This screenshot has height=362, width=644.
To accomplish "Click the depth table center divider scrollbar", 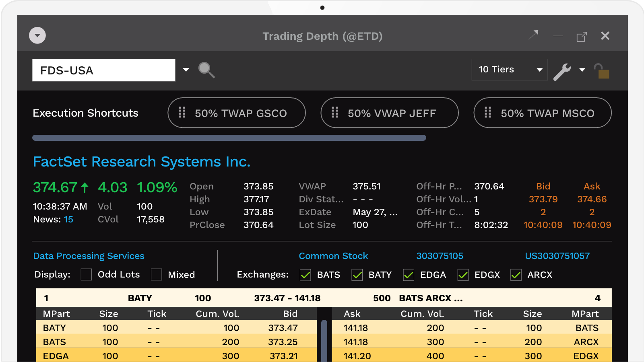I will pyautogui.click(x=324, y=340).
